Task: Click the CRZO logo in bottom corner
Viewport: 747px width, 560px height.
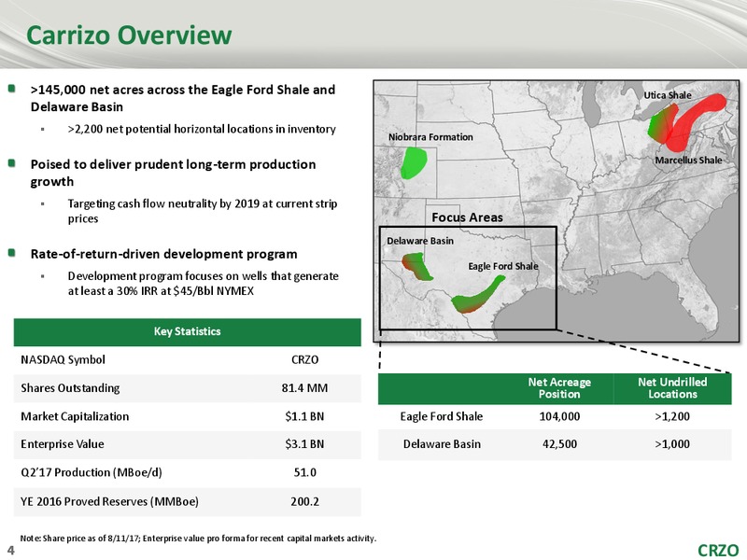Action: click(718, 550)
